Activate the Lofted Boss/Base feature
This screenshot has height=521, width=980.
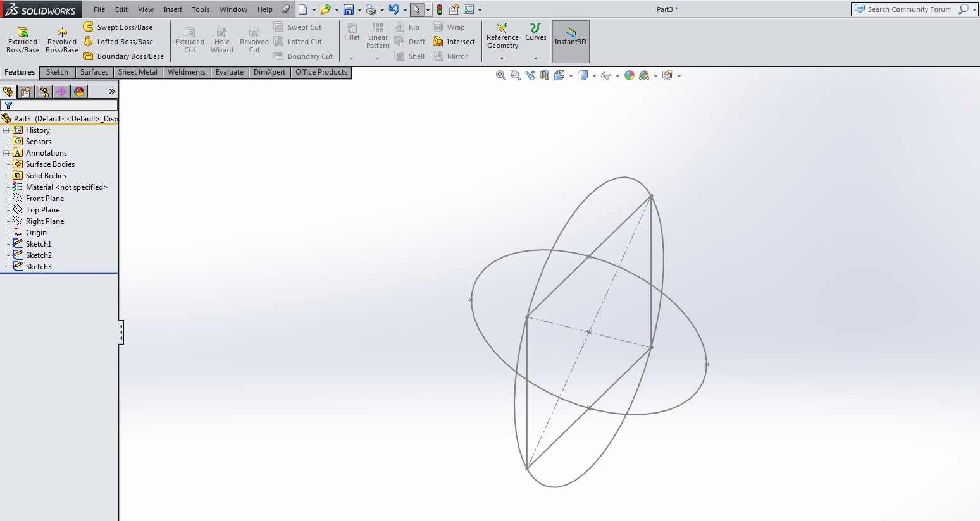[124, 42]
